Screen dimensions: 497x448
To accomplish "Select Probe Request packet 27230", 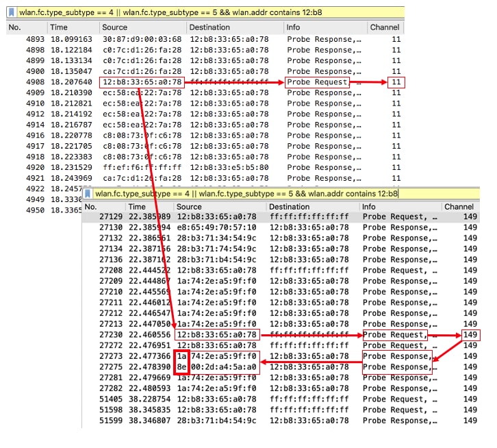I will pyautogui.click(x=281, y=335).
